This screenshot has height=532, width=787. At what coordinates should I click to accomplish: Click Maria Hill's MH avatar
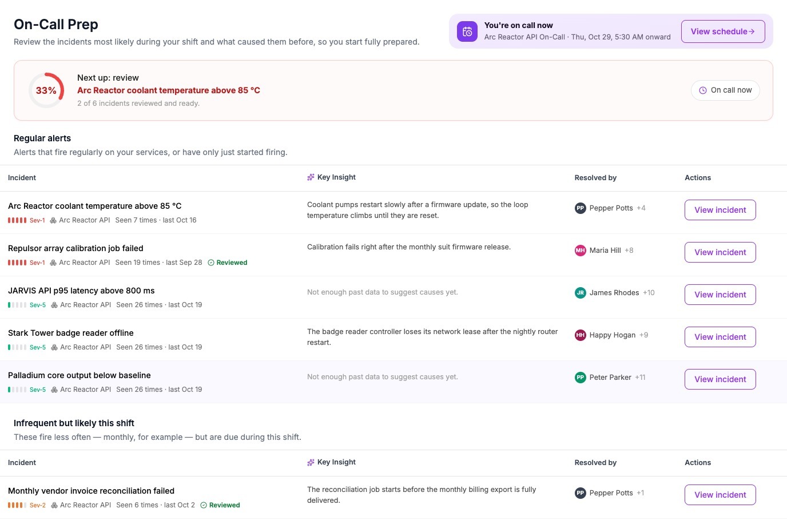point(581,251)
